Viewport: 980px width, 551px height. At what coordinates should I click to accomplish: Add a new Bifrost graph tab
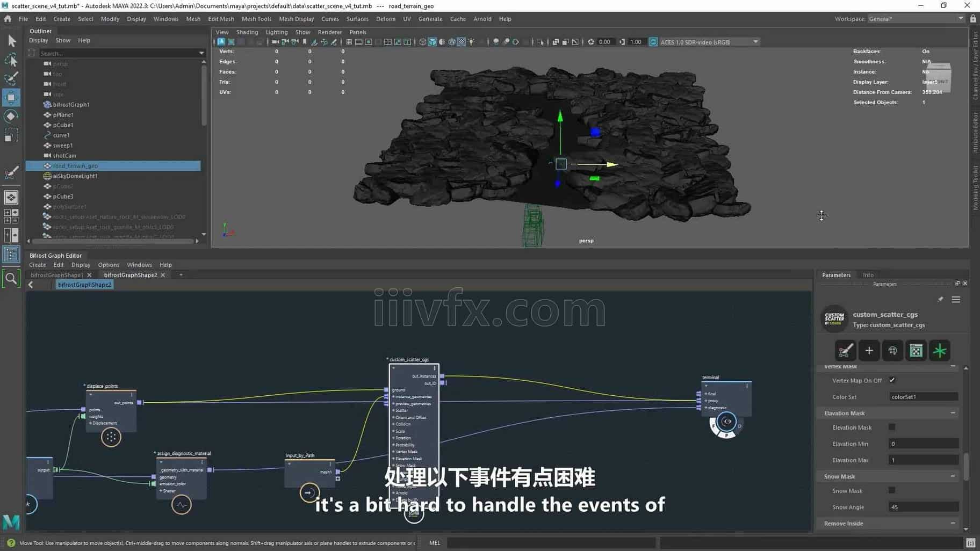click(x=181, y=275)
